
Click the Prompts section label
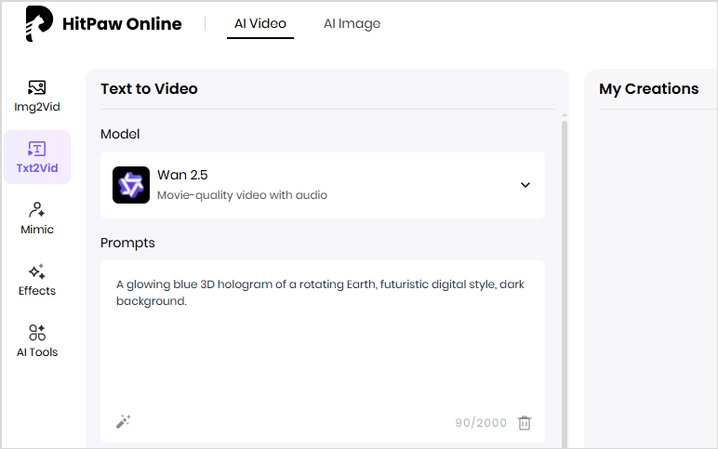tap(128, 243)
